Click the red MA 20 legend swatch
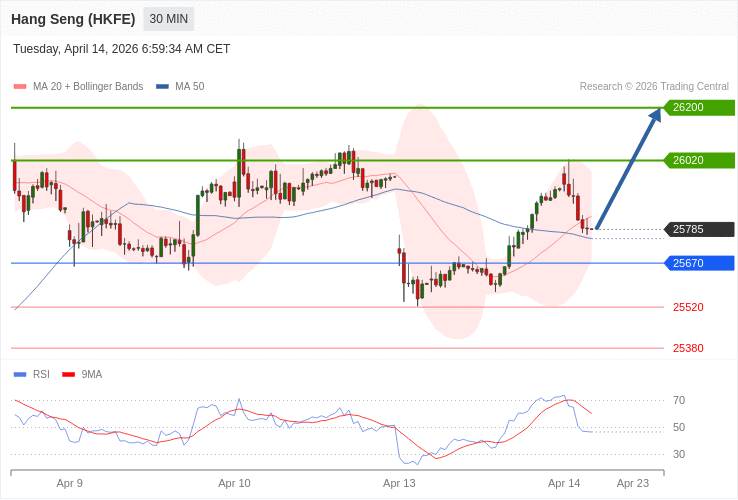Screen dimensions: 738x500 tap(20, 87)
